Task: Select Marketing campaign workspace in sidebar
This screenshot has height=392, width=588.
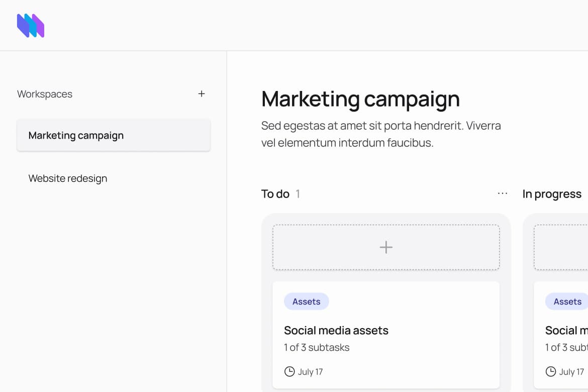Action: pos(114,136)
